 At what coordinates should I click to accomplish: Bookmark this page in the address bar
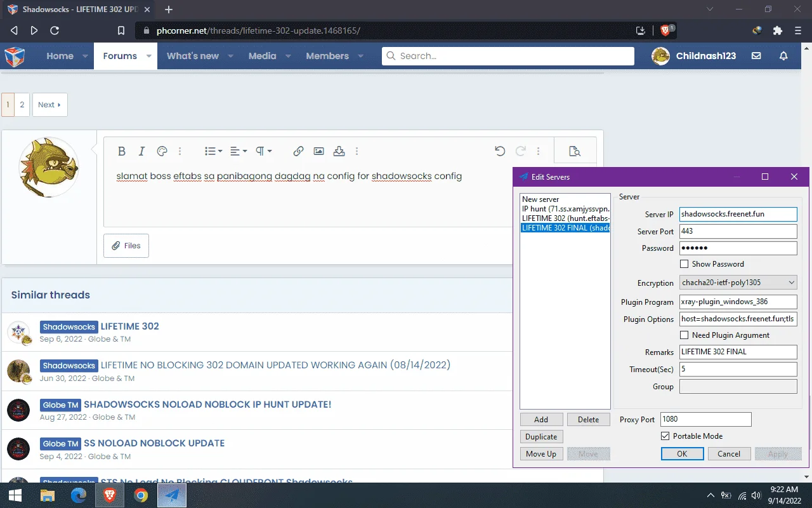pyautogui.click(x=121, y=30)
